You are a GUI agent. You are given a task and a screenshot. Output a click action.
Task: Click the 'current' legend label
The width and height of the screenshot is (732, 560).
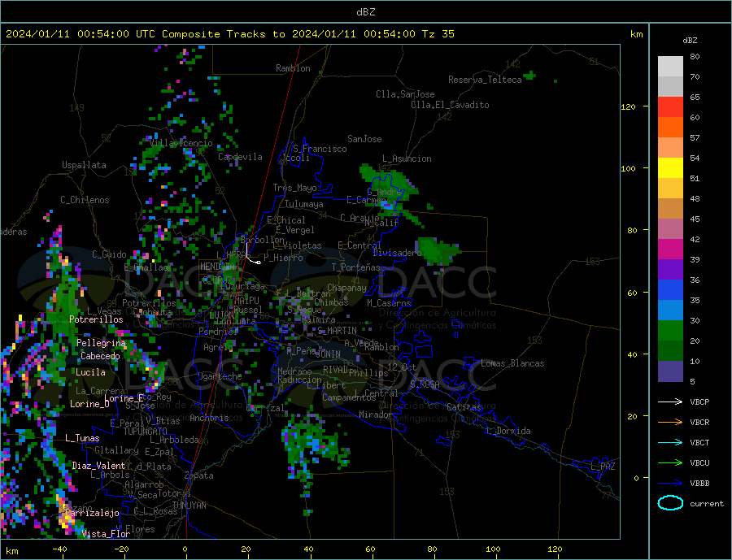706,504
